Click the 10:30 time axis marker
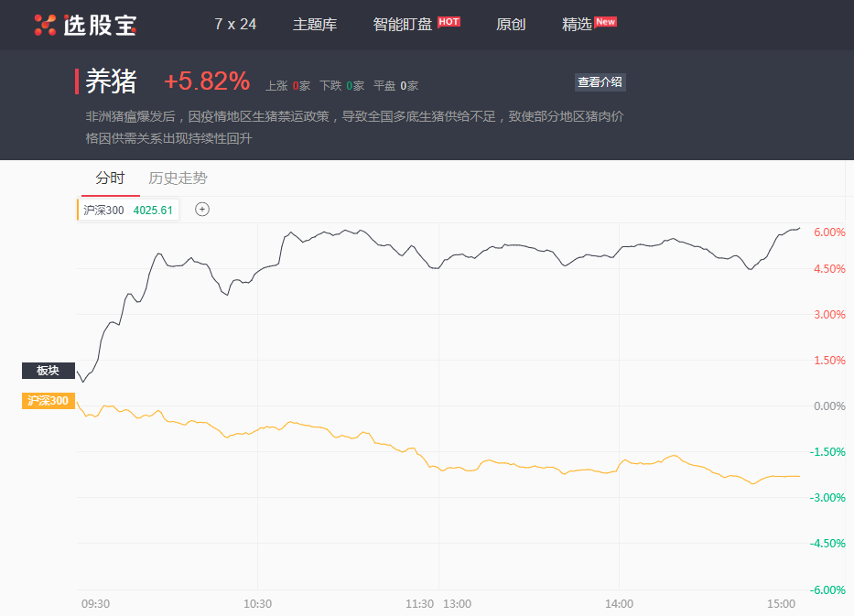 click(258, 604)
